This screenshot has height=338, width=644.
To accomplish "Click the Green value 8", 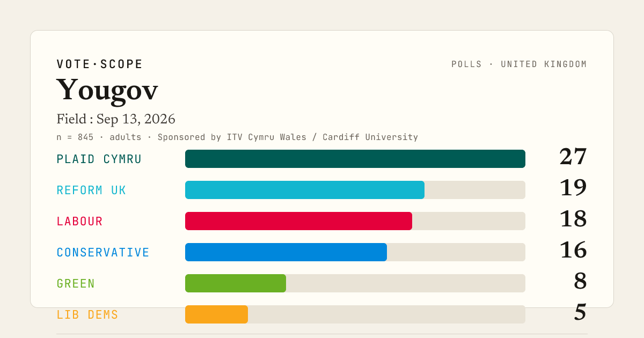I will point(580,282).
